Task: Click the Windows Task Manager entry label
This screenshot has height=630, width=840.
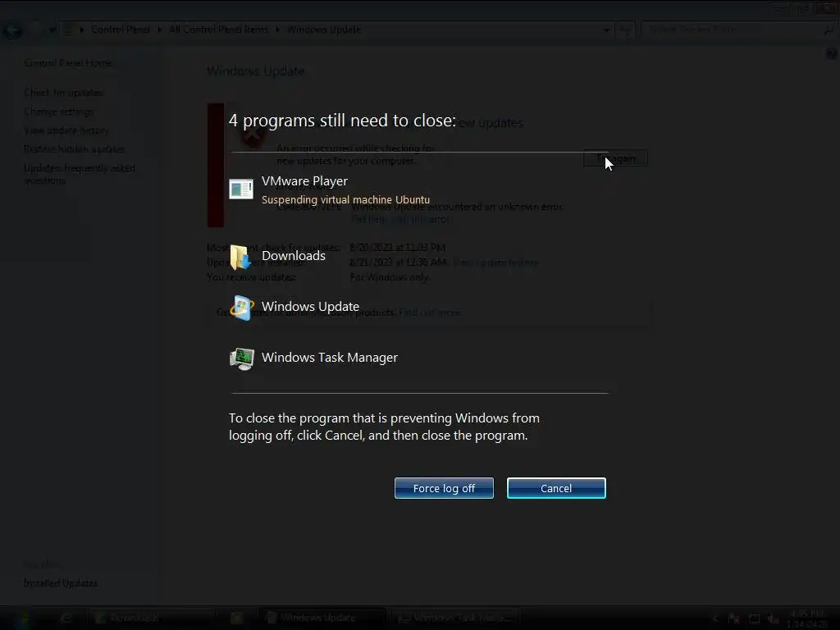Action: 330,358
